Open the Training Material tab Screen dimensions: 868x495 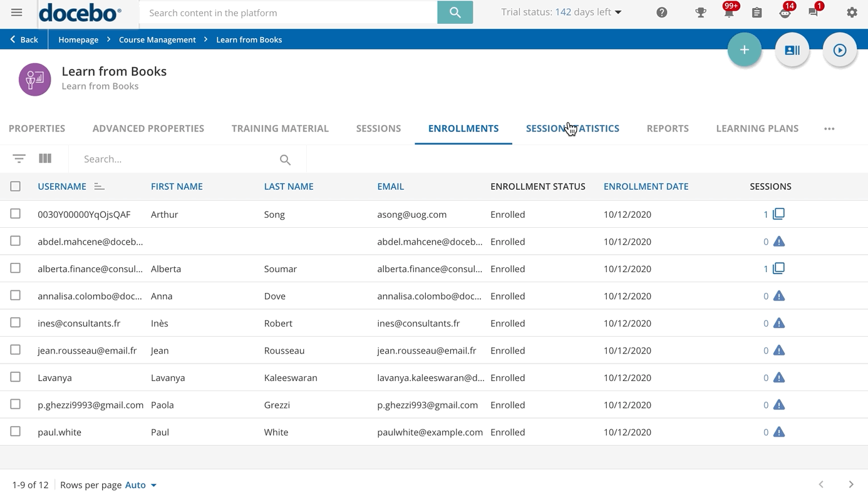280,129
